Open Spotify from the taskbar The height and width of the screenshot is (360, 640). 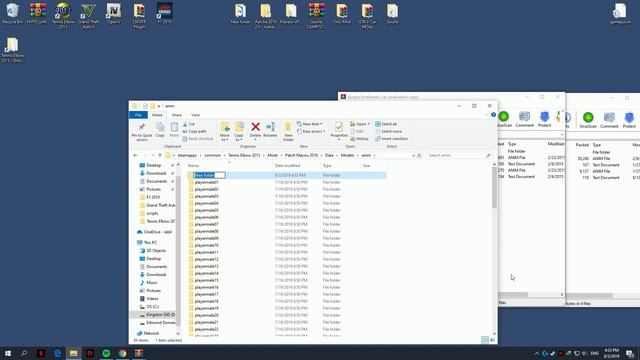(x=106, y=353)
